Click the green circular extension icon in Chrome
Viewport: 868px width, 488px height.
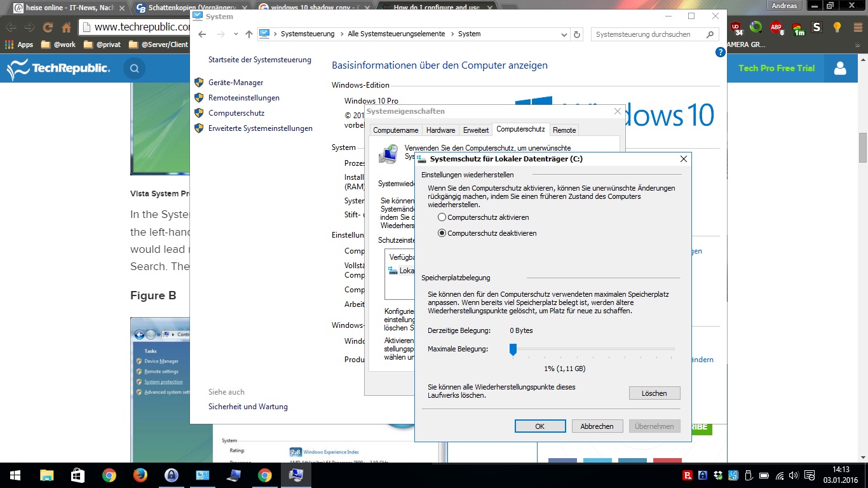coord(756,27)
